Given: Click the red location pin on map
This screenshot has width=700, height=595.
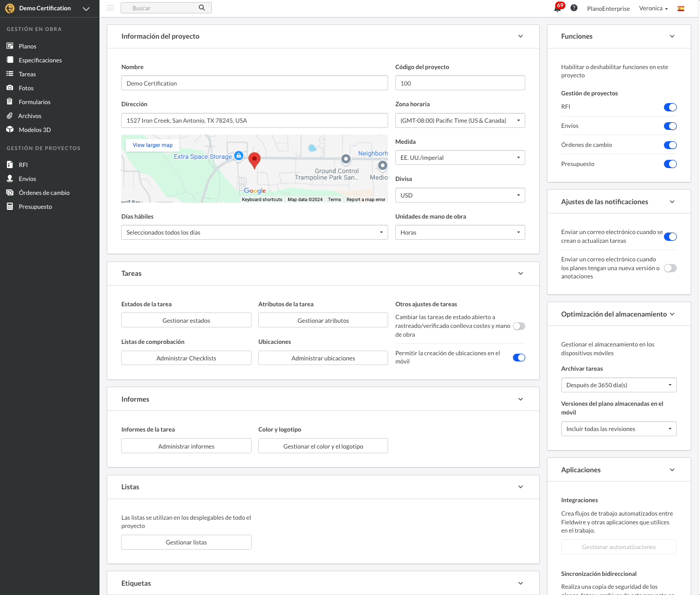Looking at the screenshot, I should tap(254, 160).
